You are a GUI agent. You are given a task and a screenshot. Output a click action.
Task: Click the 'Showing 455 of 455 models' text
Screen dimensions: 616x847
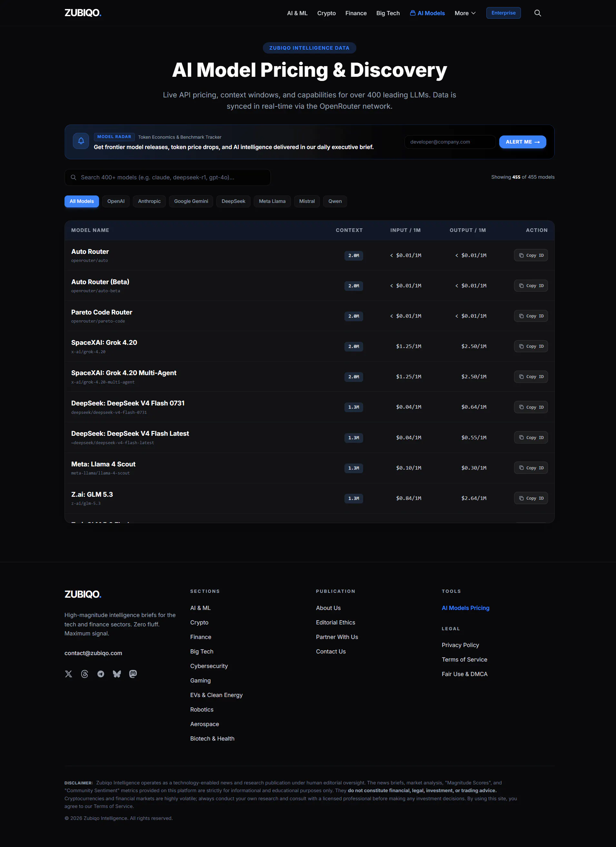coord(523,177)
